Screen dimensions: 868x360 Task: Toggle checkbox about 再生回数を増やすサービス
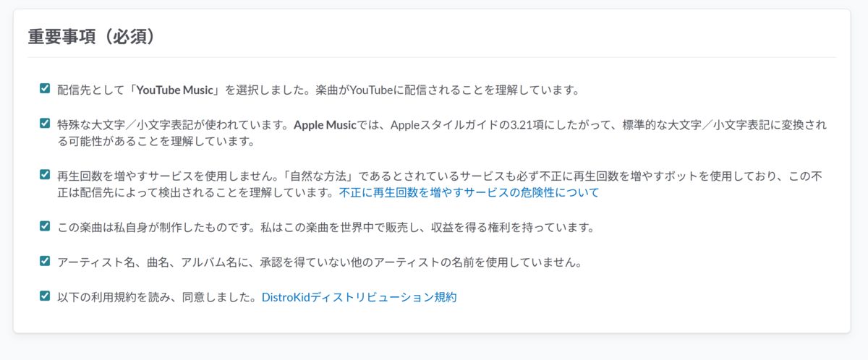click(x=45, y=174)
